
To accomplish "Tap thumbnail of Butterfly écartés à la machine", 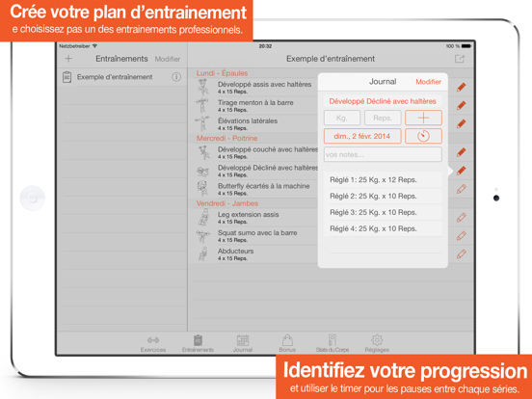I will tap(203, 189).
